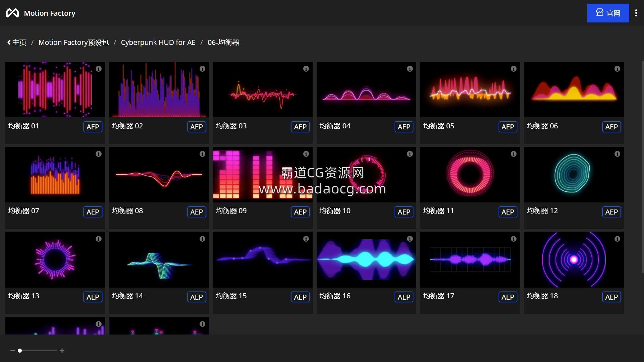The image size is (644, 362).
Task: Click the vertical scrollbar on the right
Action: click(x=642, y=167)
